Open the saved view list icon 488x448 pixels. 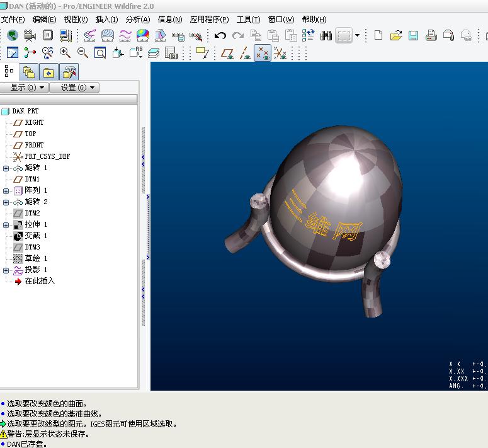136,53
